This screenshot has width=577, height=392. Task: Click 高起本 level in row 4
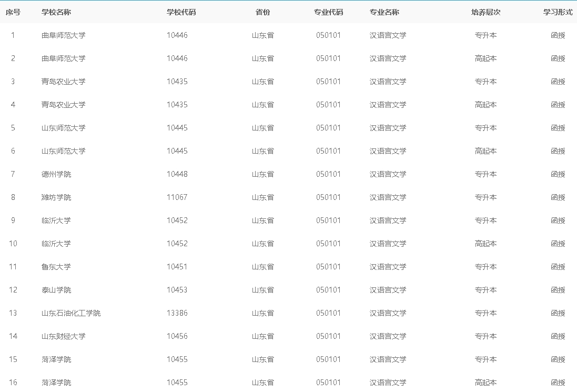pyautogui.click(x=485, y=105)
